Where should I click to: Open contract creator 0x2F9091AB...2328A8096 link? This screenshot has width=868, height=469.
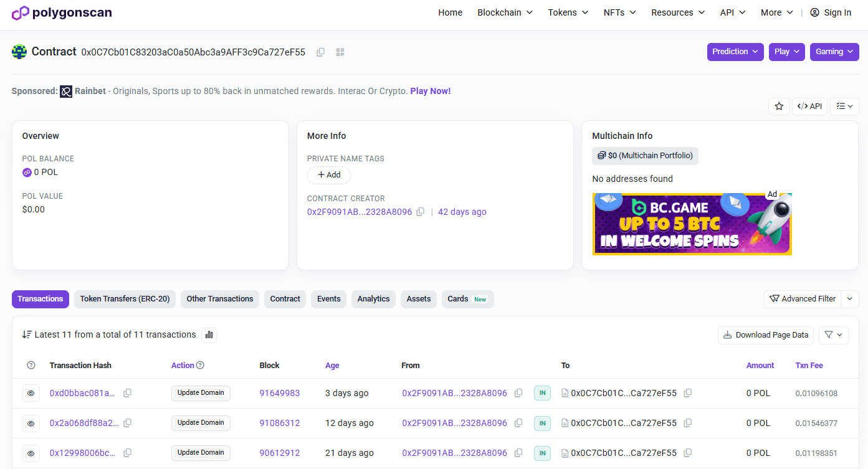coord(360,212)
